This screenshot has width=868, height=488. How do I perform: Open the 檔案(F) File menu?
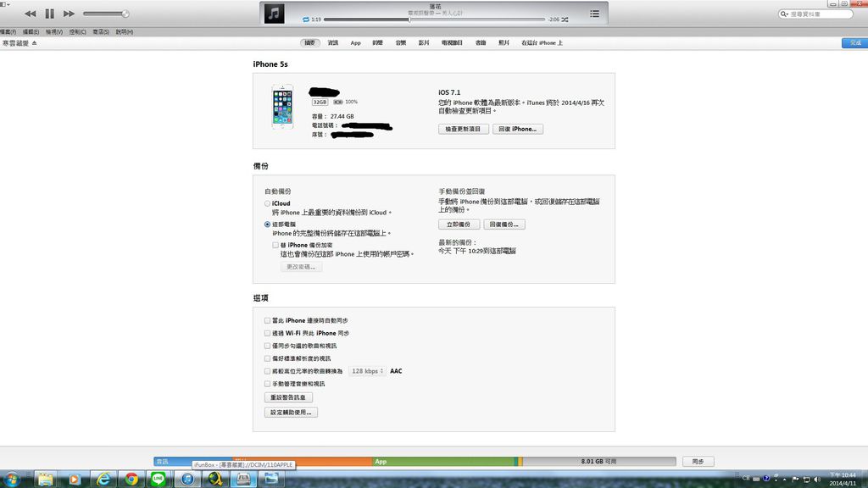tap(8, 32)
